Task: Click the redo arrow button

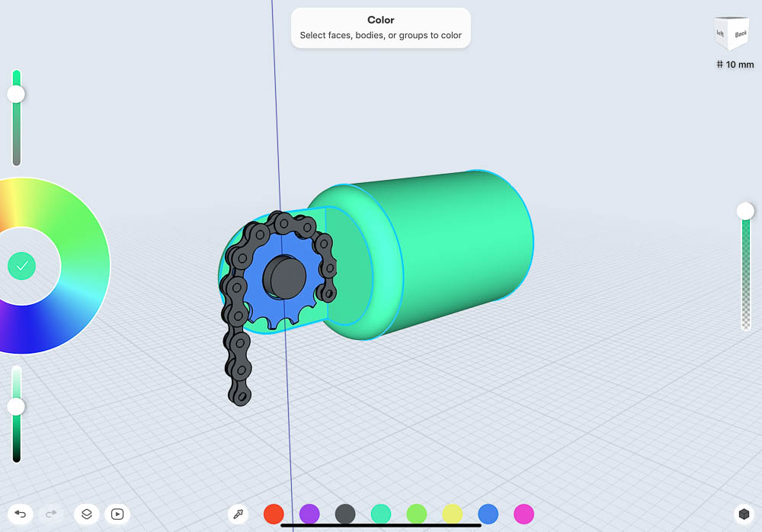Action: pyautogui.click(x=51, y=514)
